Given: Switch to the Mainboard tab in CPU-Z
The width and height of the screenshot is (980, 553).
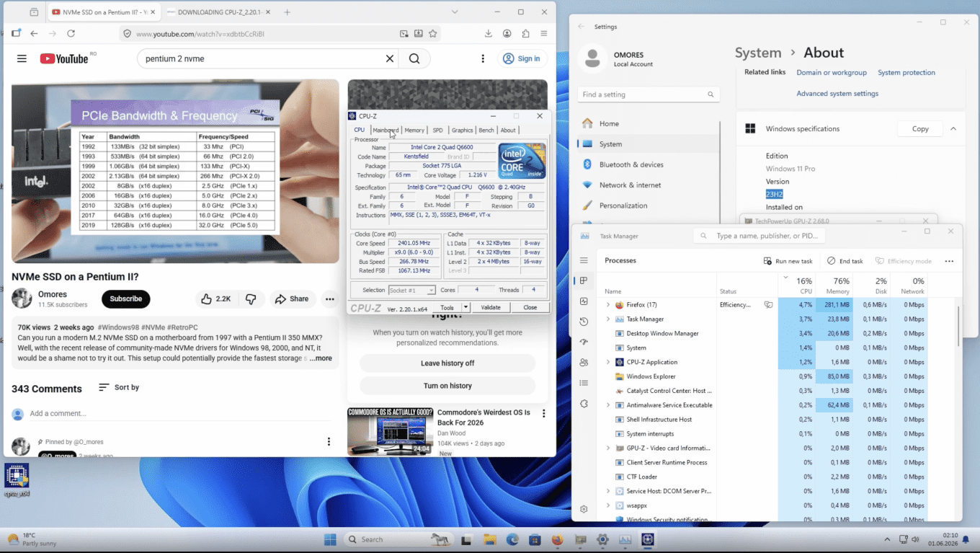Looking at the screenshot, I should point(386,130).
